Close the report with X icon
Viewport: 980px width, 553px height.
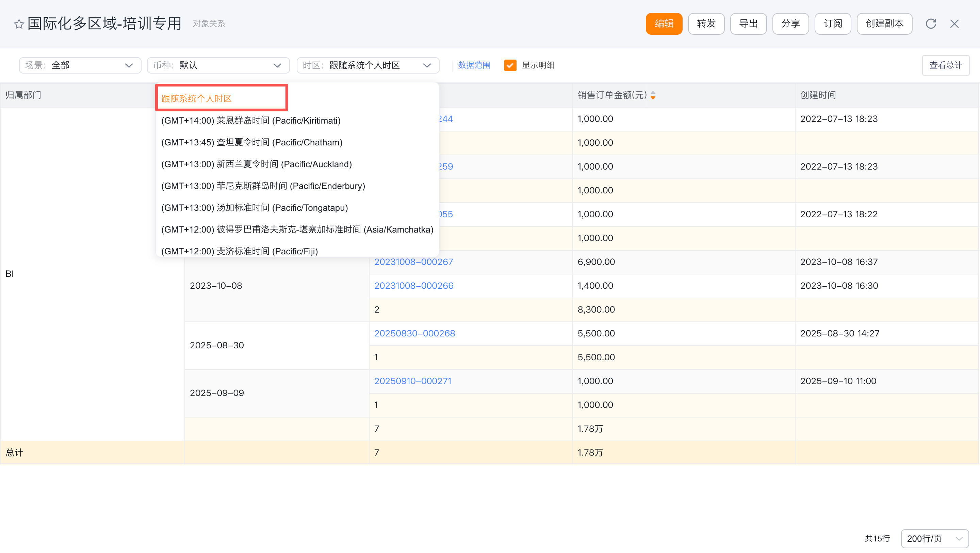click(x=954, y=24)
